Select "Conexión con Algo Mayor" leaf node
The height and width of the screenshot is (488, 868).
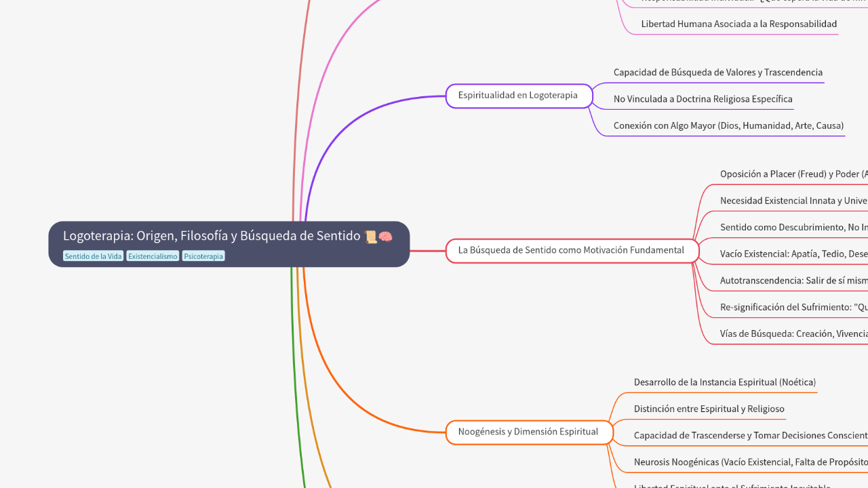click(728, 125)
